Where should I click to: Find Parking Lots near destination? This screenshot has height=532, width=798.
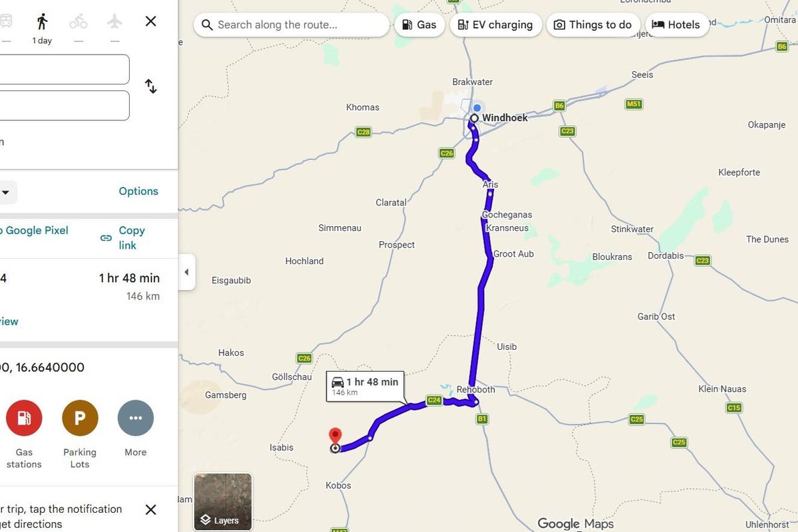click(80, 418)
